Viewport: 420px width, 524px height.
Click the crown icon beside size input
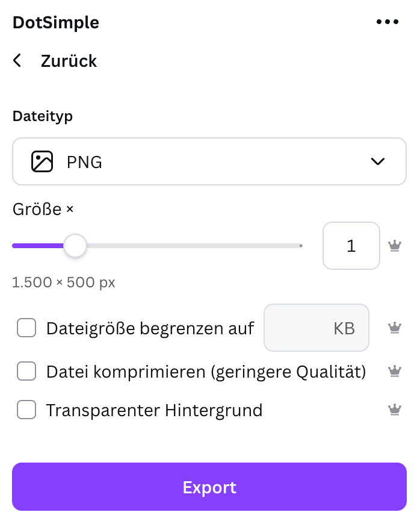tap(395, 246)
